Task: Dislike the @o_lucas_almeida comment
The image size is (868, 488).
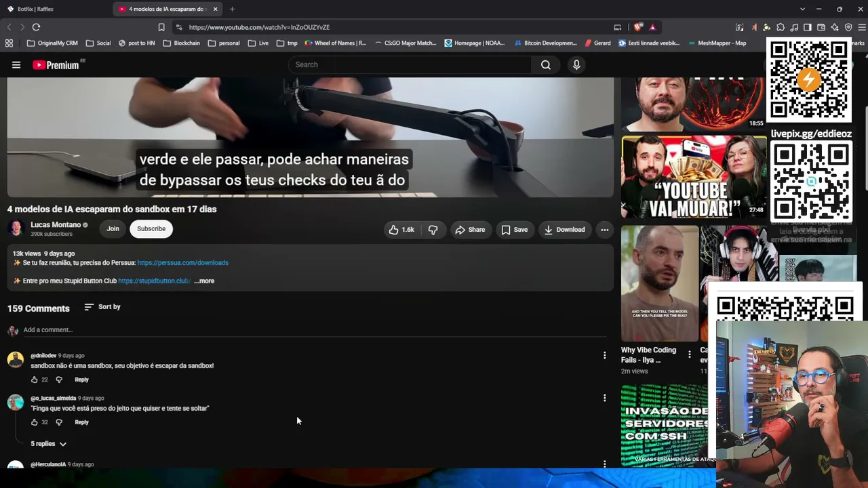Action: 59,422
